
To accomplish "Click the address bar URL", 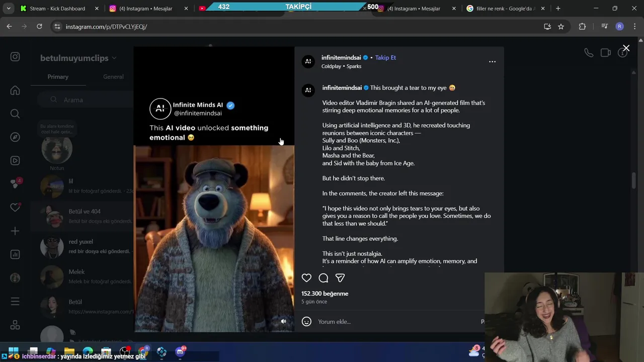I will click(106, 27).
